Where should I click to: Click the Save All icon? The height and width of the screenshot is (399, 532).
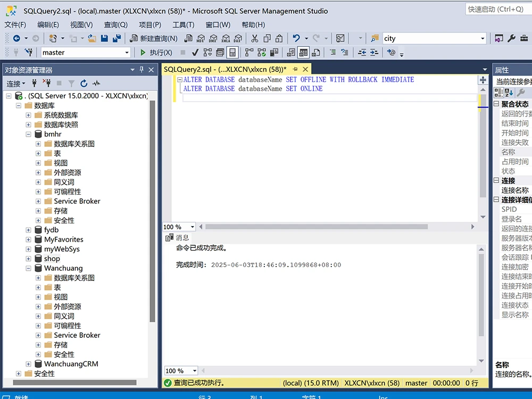117,38
